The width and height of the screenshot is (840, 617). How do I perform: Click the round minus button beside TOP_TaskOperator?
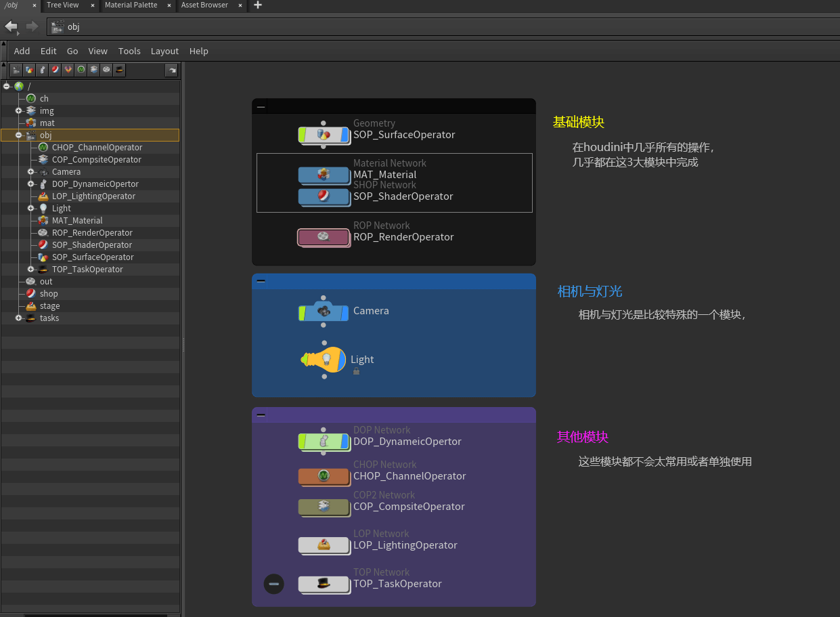point(273,583)
